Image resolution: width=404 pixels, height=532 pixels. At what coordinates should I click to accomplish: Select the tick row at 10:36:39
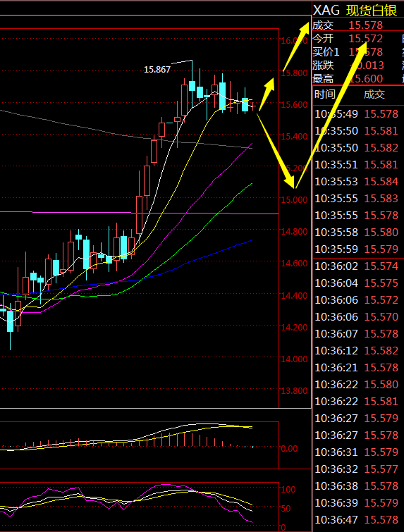357,503
